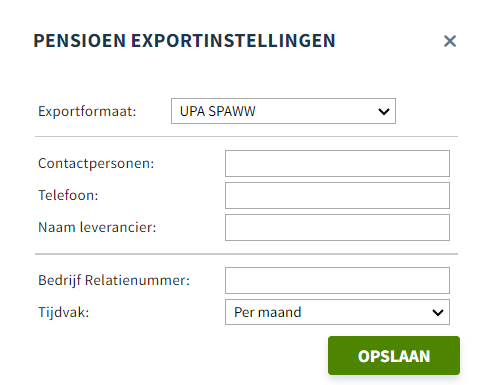Select the Per maand value text
This screenshot has width=477, height=385.
pos(268,312)
